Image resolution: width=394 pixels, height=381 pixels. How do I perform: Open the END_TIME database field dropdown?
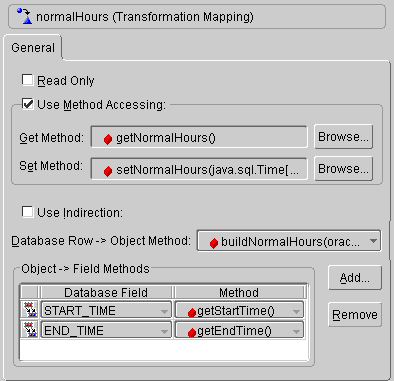click(164, 331)
